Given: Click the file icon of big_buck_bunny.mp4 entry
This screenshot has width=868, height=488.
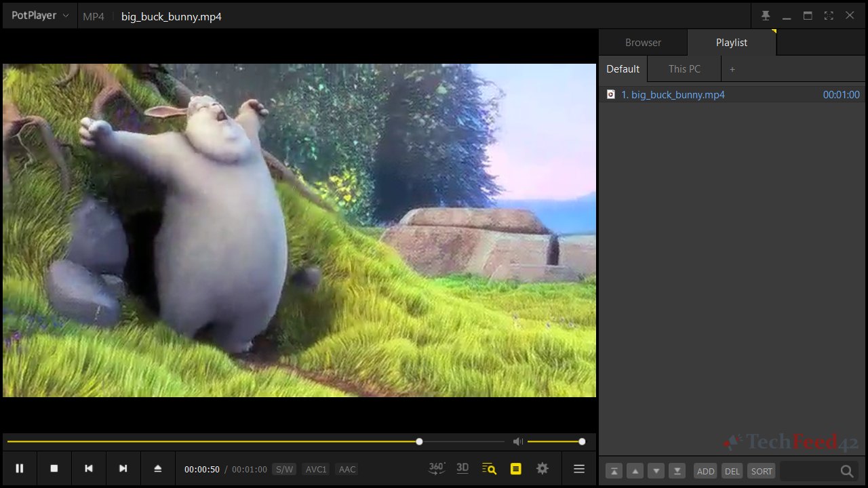Looking at the screenshot, I should [x=611, y=95].
